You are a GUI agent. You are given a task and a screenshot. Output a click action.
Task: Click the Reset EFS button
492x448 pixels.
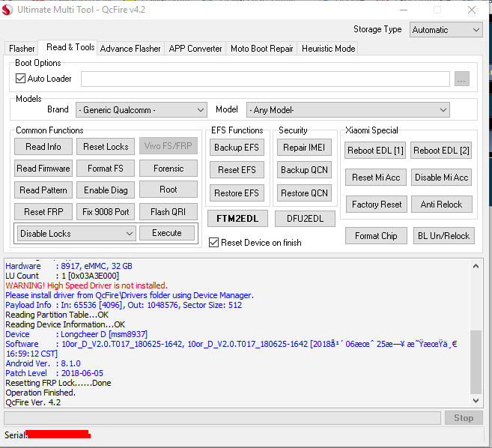[237, 170]
